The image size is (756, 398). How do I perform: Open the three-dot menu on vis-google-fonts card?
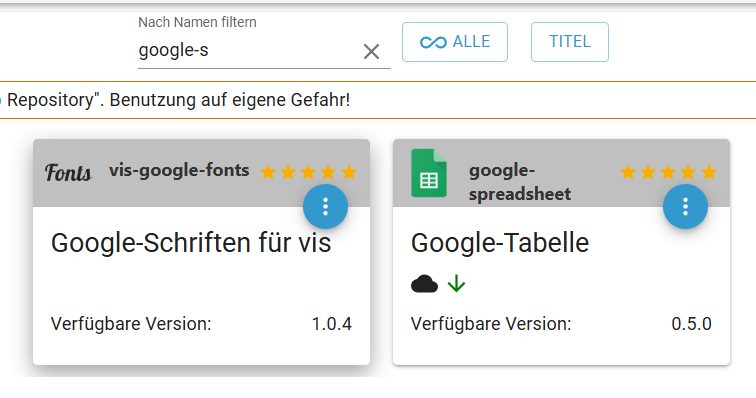pos(325,206)
